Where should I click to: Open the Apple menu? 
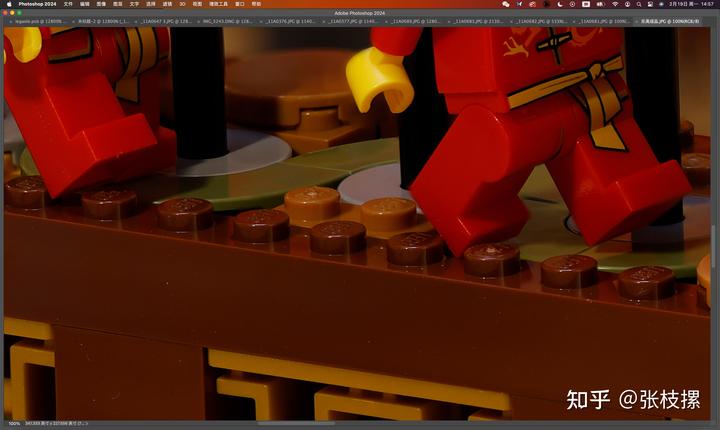[9, 4]
